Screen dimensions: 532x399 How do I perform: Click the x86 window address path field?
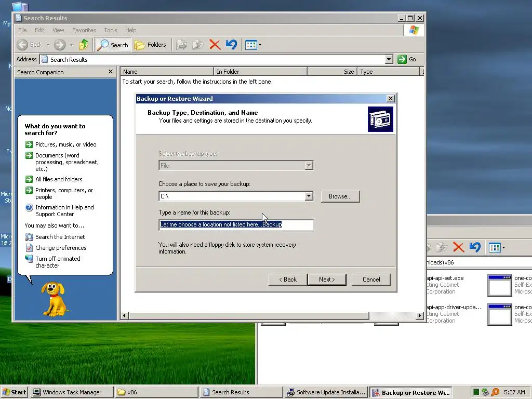[x=478, y=262]
